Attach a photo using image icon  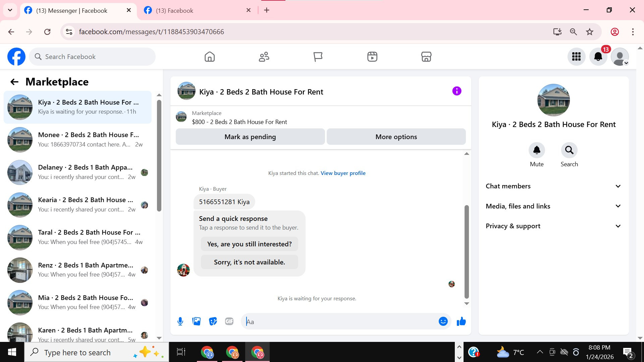(197, 321)
